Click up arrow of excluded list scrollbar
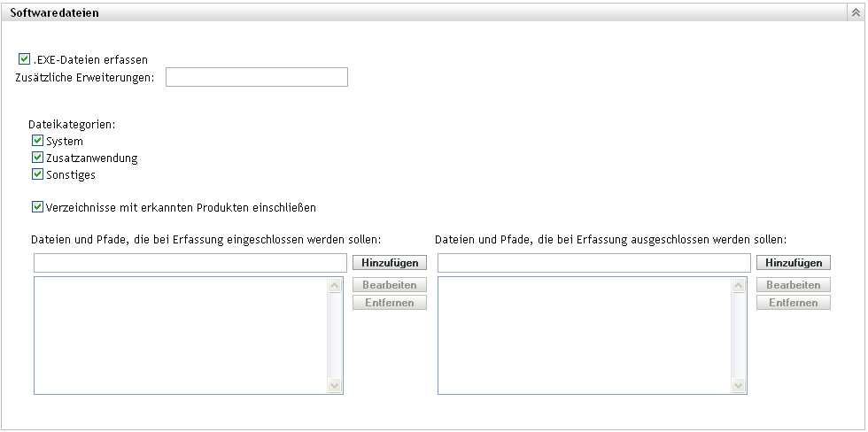Screen dimensions: 868x432 (x=739, y=285)
